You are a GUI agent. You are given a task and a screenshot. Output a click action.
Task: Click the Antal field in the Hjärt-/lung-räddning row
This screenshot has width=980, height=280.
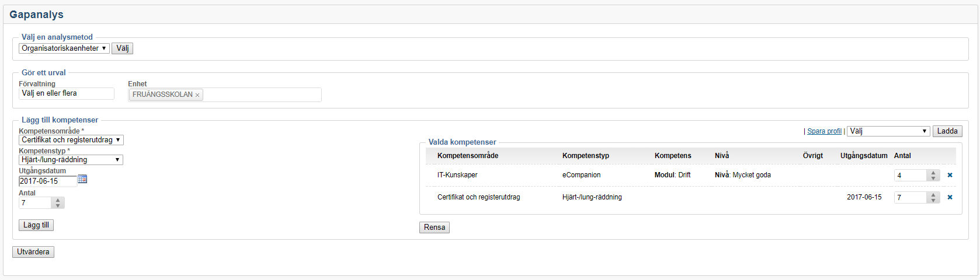point(911,197)
